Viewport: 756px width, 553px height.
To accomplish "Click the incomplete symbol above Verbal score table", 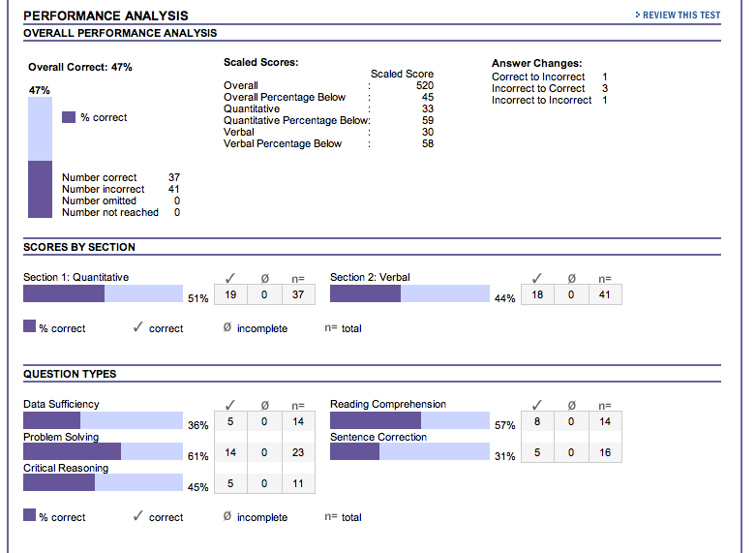I will point(571,278).
